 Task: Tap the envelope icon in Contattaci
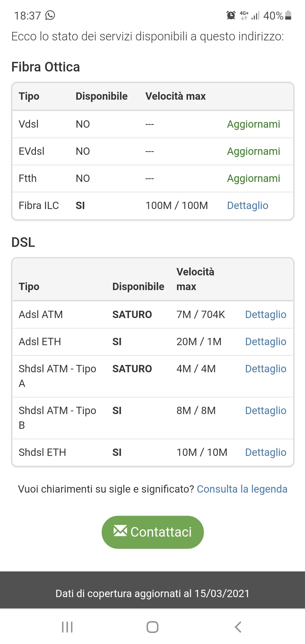[x=120, y=531]
